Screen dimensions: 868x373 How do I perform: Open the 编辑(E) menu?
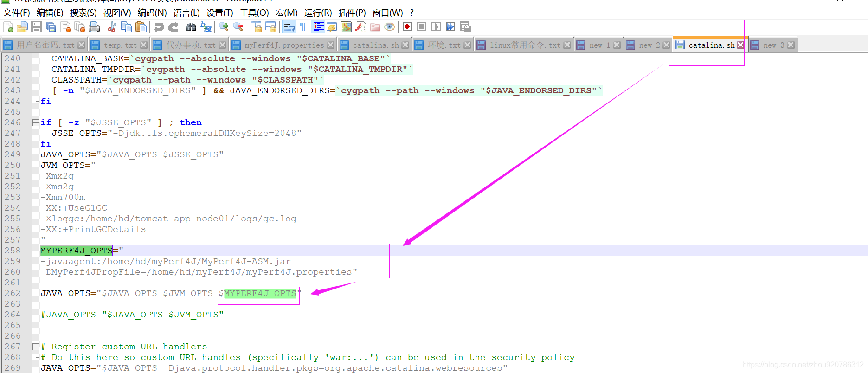coord(50,13)
